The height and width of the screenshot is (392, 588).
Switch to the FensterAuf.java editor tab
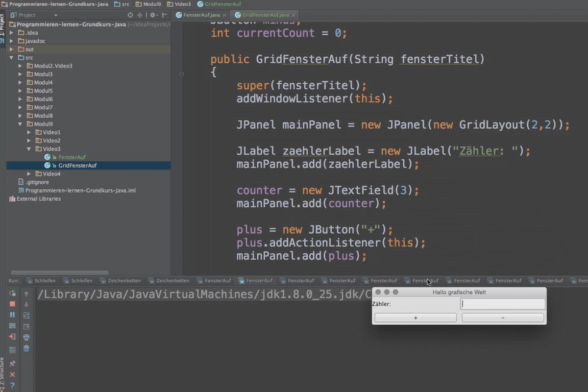[x=201, y=15]
